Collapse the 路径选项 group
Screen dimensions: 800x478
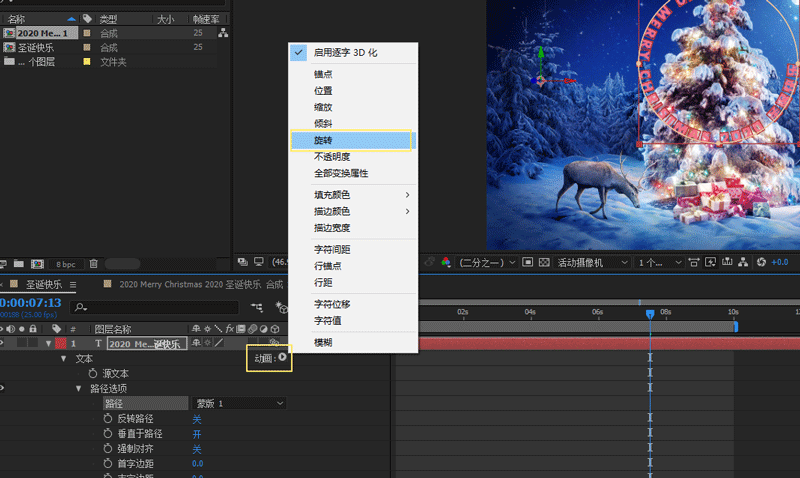click(79, 389)
